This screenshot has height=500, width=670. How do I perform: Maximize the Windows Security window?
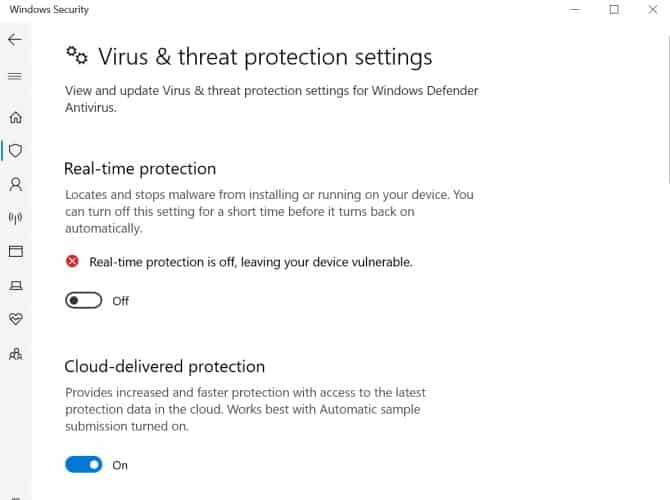614,10
